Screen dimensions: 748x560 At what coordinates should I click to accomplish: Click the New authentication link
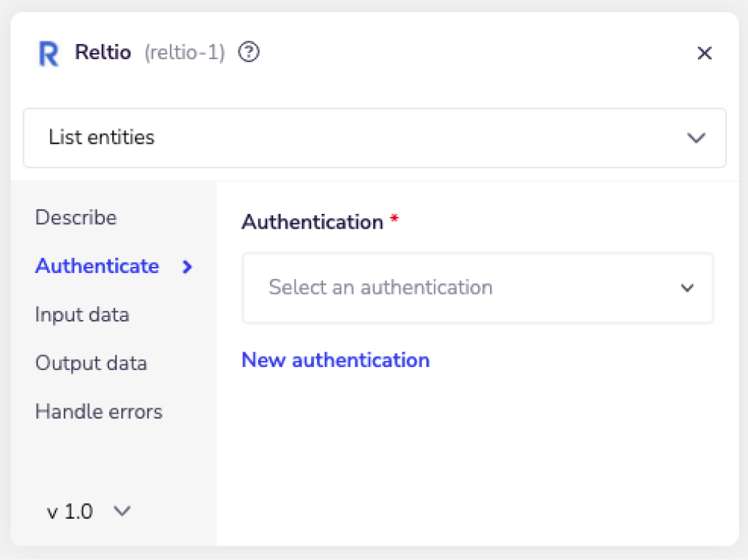click(335, 360)
